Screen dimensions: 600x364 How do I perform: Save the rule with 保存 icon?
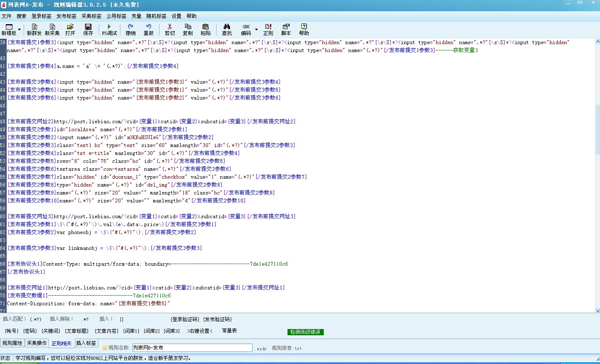tap(88, 29)
